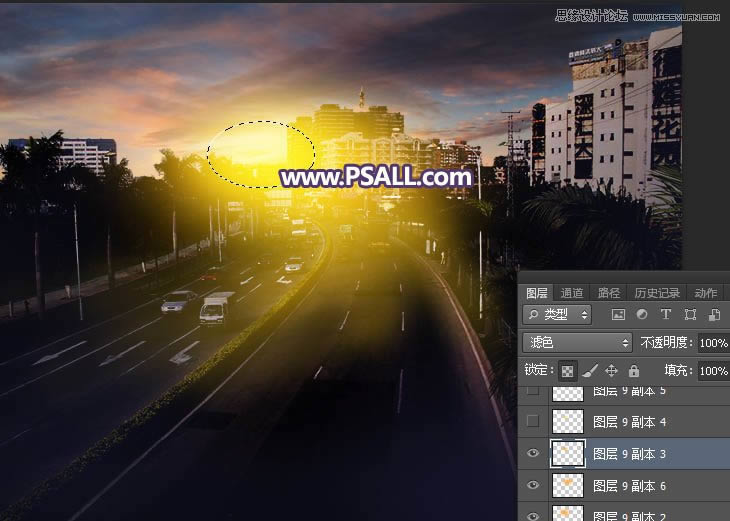Select thumbnail of 图层 9 副本 6
Viewport: 730px width, 521px height.
(567, 485)
